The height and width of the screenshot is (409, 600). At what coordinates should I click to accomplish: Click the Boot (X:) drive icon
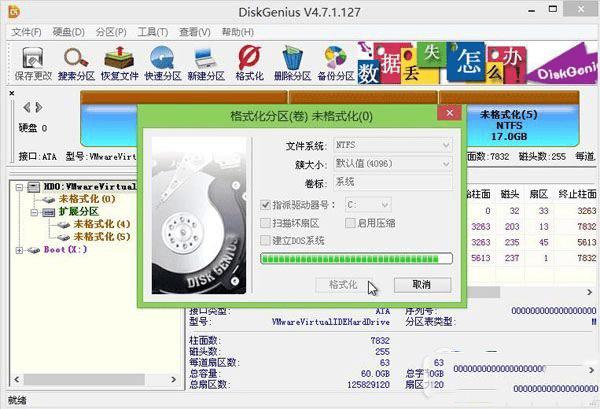coord(34,250)
